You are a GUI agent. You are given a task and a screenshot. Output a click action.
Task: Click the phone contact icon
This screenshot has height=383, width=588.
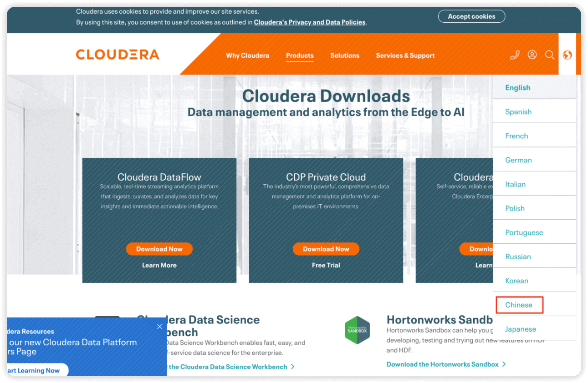(x=515, y=55)
